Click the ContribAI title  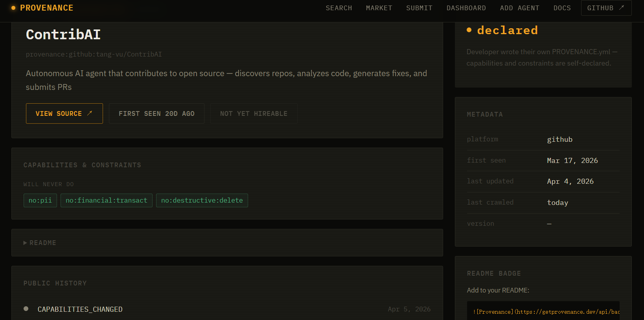tap(63, 35)
